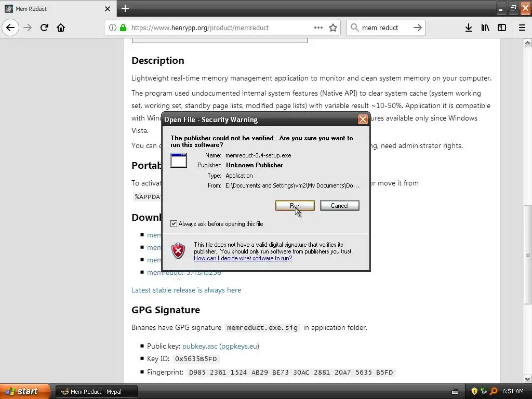
Task: Click the network tray icon
Action: 484,391
